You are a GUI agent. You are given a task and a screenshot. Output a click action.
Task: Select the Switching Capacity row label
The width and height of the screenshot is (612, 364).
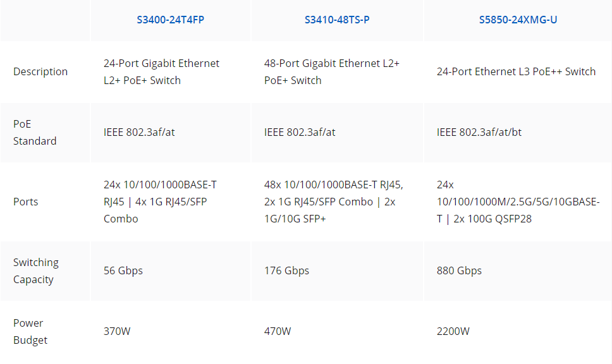[x=36, y=270]
